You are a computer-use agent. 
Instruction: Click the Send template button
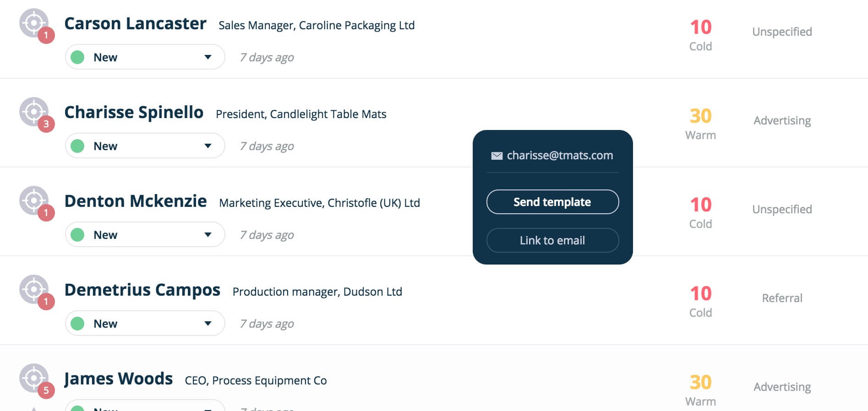pos(552,202)
